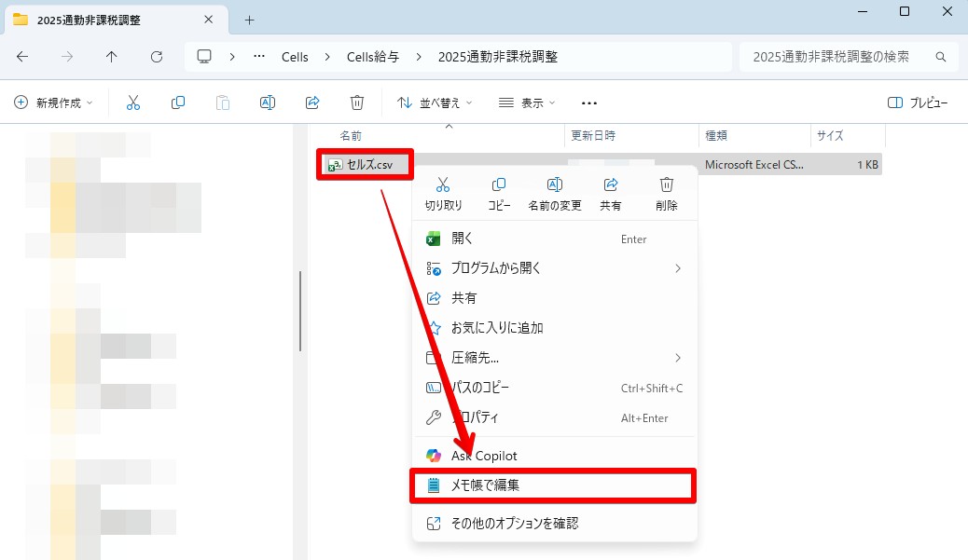Click the Share icon in the toolbar
968x560 pixels.
coord(312,102)
